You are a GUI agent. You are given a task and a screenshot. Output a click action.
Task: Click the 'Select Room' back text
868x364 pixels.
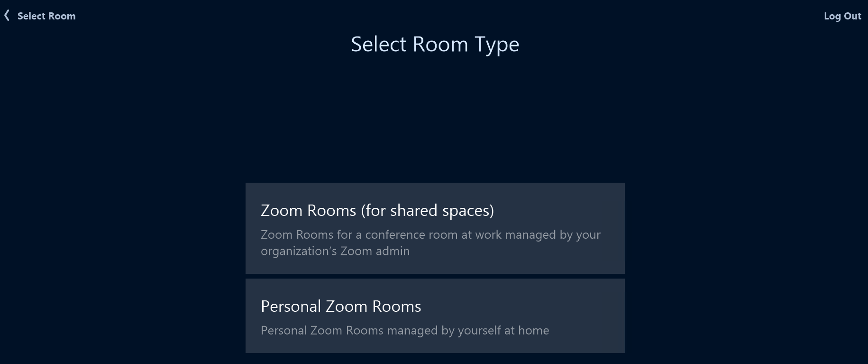click(x=46, y=16)
